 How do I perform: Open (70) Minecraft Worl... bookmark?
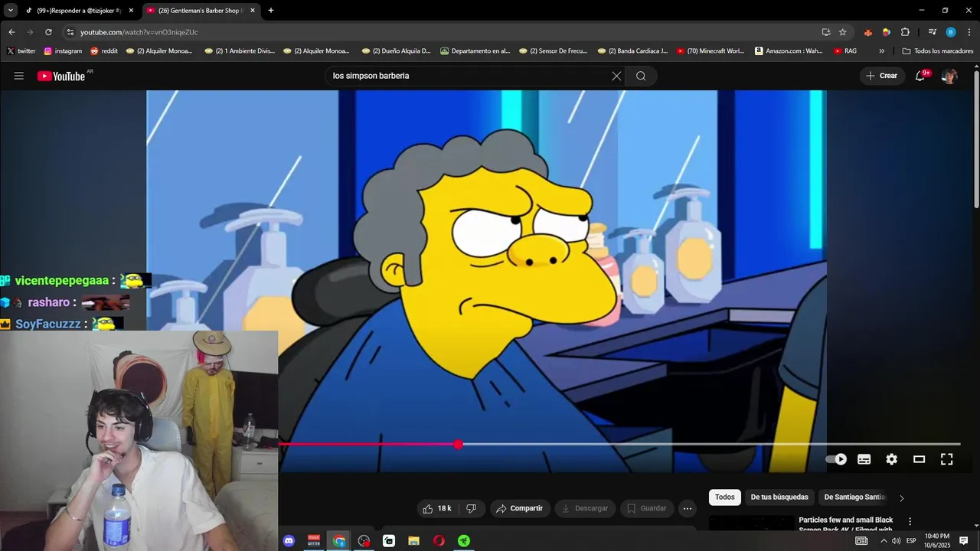tap(710, 51)
